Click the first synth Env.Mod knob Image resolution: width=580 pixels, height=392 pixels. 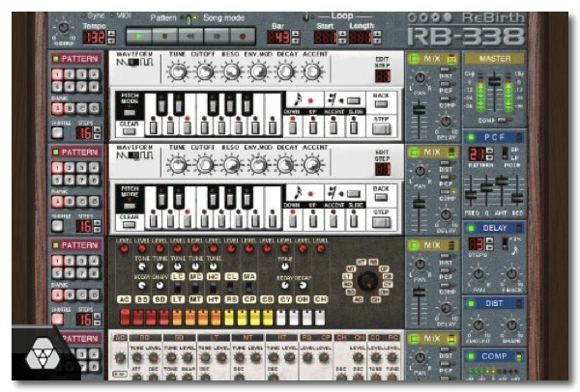258,71
